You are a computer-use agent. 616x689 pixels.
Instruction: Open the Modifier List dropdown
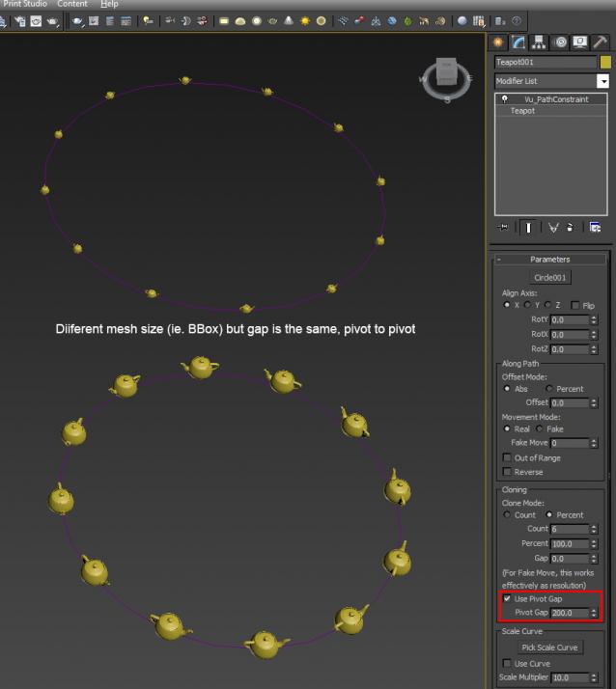click(x=602, y=82)
